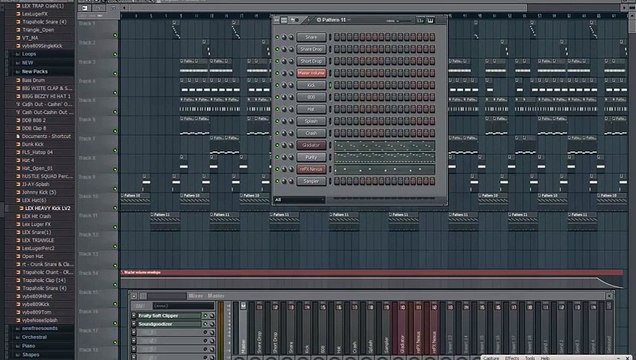Click Soundgoodizer mix level knob in mixer
636x360 pixels.
tap(212, 324)
